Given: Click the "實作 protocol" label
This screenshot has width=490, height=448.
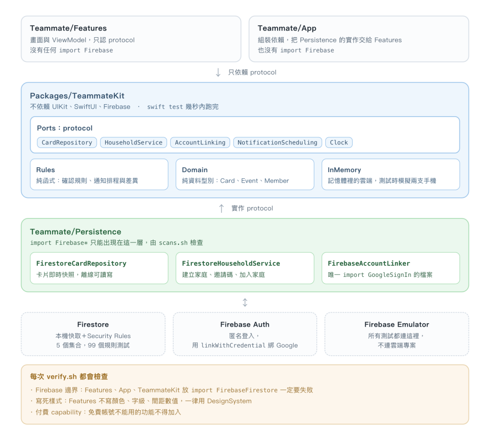Looking at the screenshot, I should tap(252, 208).
